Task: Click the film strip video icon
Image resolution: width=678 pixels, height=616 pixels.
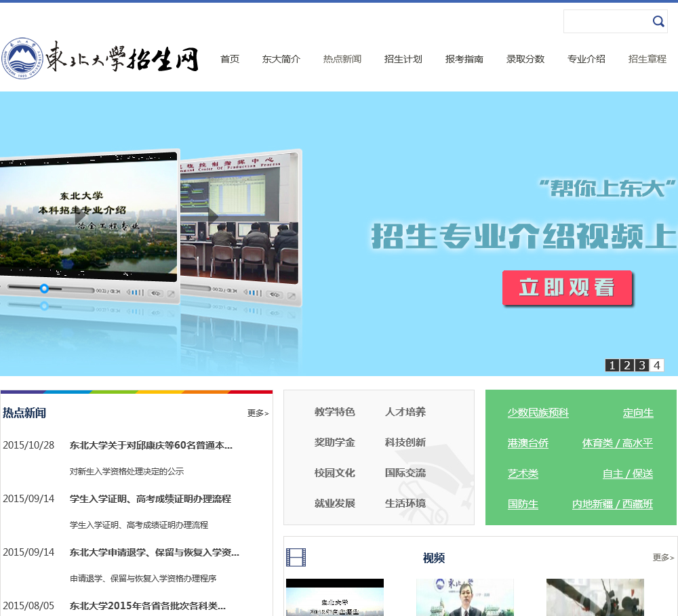Action: 296,557
